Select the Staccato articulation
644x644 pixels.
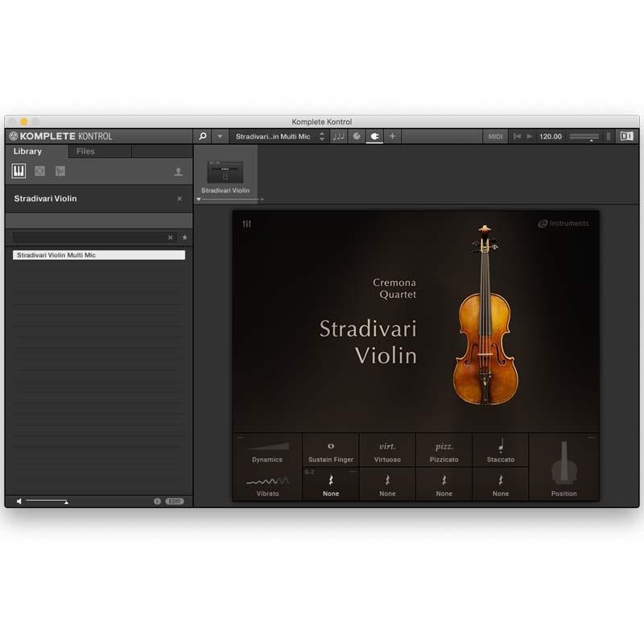click(x=500, y=451)
